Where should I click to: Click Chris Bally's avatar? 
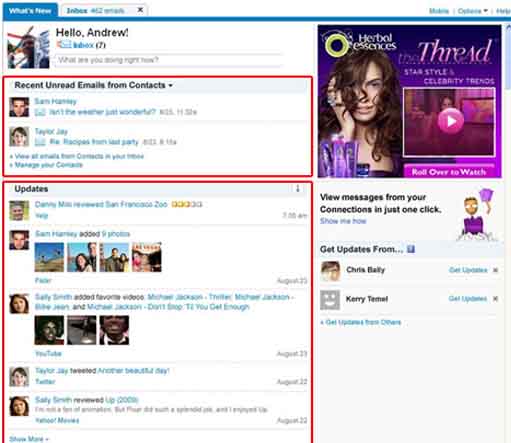pyautogui.click(x=330, y=271)
